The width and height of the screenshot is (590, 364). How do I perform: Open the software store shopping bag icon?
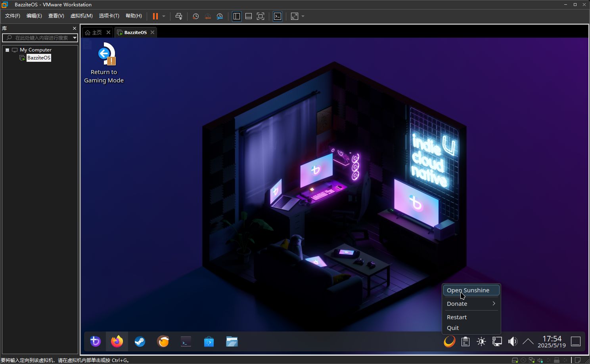pos(209,341)
